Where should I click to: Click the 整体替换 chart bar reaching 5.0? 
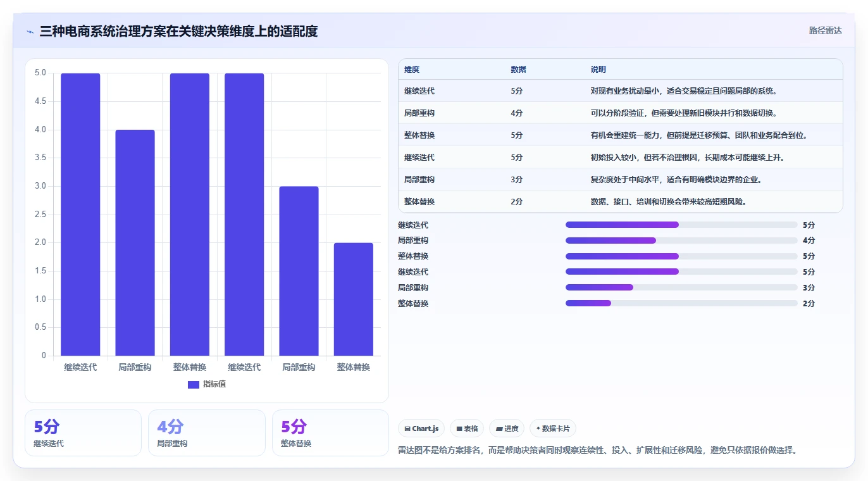pos(190,215)
